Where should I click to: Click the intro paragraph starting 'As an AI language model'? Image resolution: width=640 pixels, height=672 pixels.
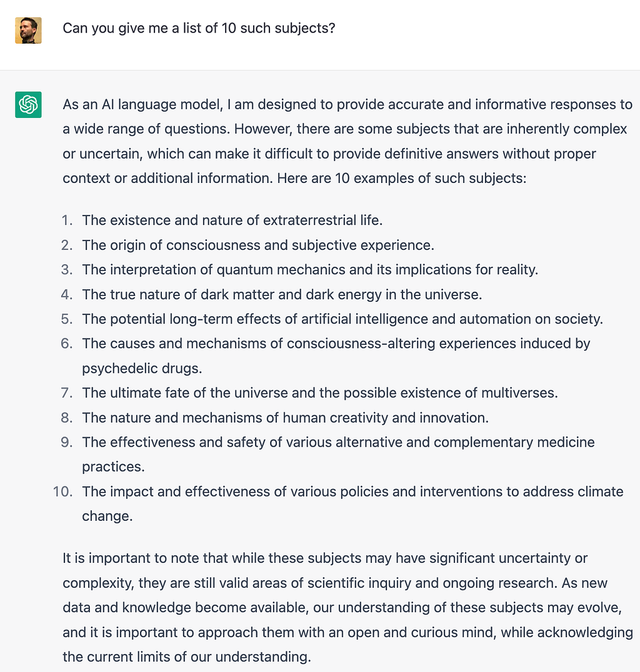pyautogui.click(x=347, y=141)
